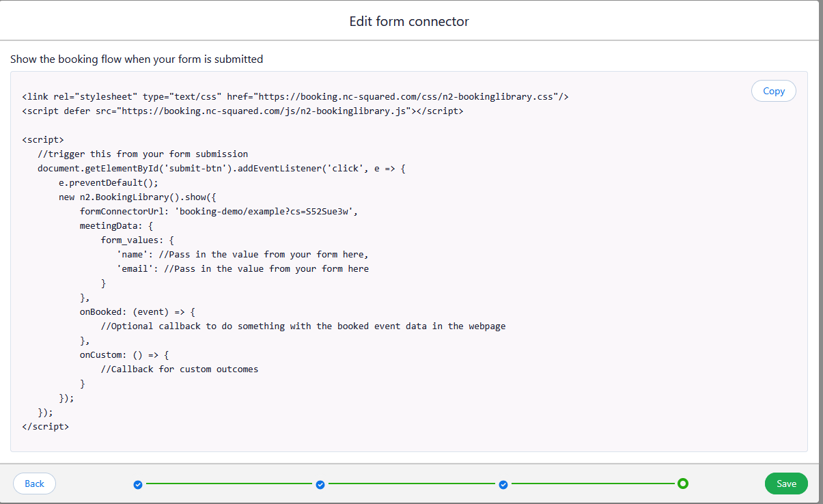Click the 'e.preventDefault();' line
Viewport: 823px width, 504px height.
pyautogui.click(x=109, y=182)
